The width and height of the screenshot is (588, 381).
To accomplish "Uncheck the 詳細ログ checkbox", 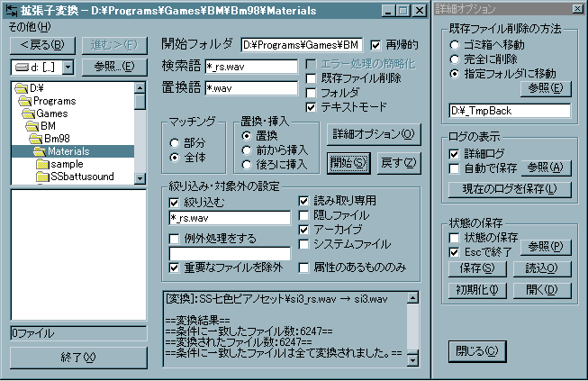I will [456, 154].
